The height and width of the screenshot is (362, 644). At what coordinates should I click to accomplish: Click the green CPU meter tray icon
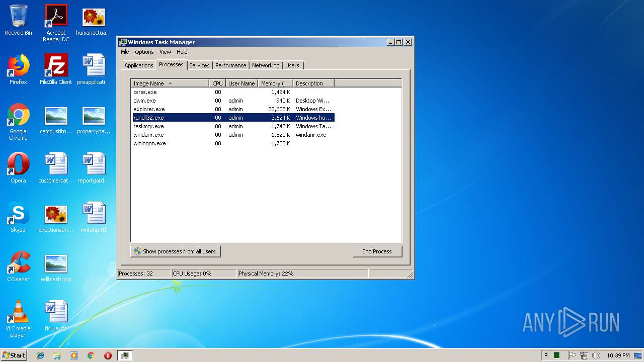click(557, 355)
